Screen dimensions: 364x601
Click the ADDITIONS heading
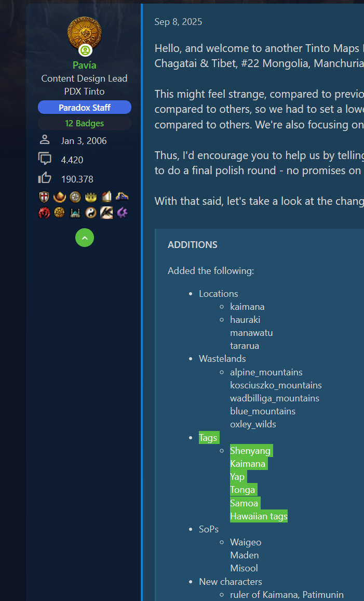point(193,244)
